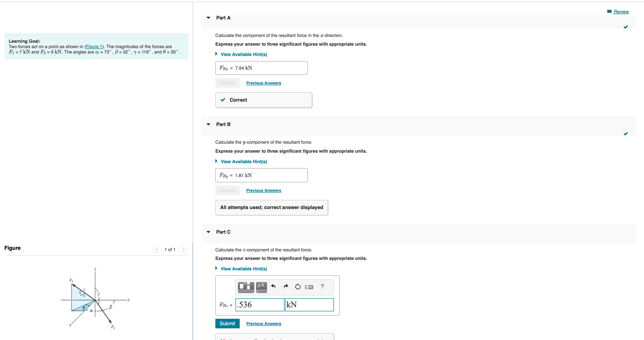
Task: Click the green checkmark on Part A
Action: pos(626,27)
